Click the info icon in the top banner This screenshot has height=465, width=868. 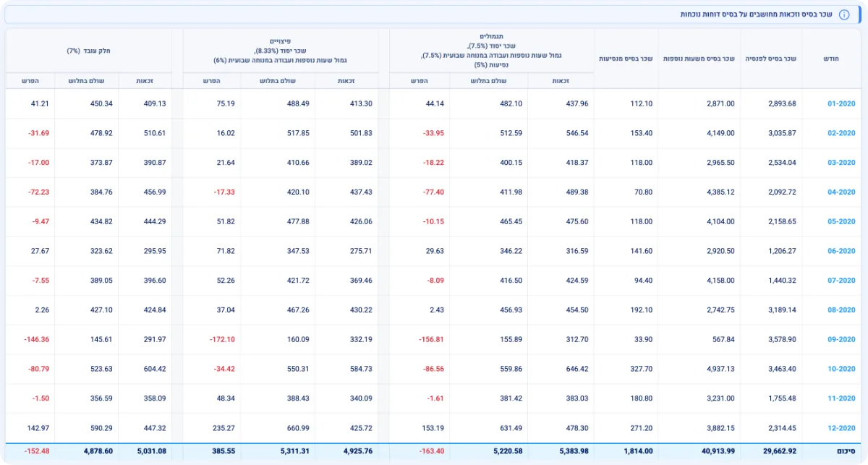point(844,15)
